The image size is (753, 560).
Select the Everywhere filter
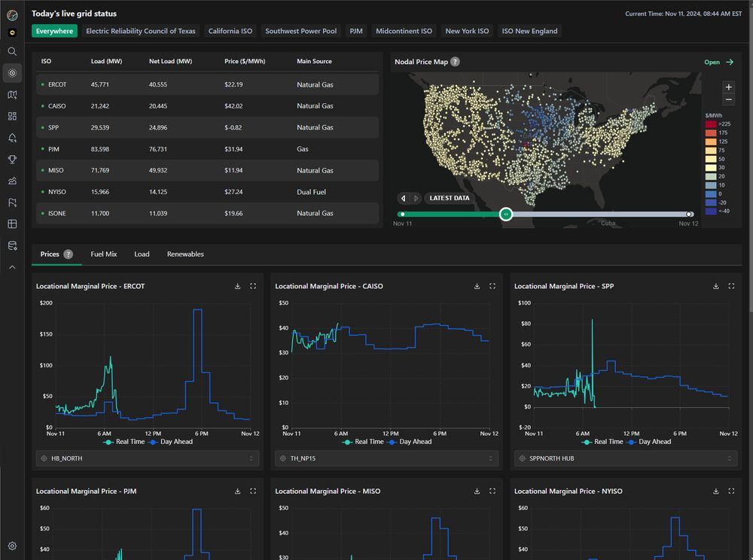(54, 31)
